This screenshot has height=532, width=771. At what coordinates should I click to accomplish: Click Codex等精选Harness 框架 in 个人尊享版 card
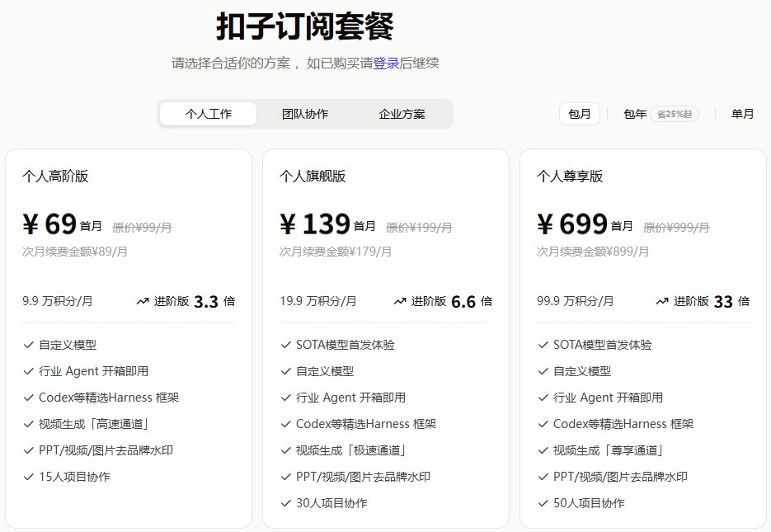tap(623, 424)
